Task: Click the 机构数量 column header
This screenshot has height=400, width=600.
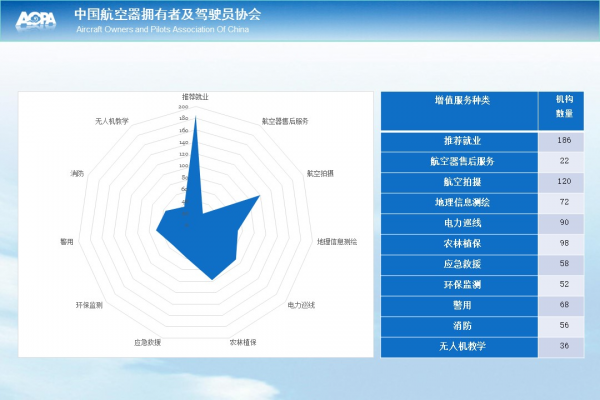Action: point(564,106)
